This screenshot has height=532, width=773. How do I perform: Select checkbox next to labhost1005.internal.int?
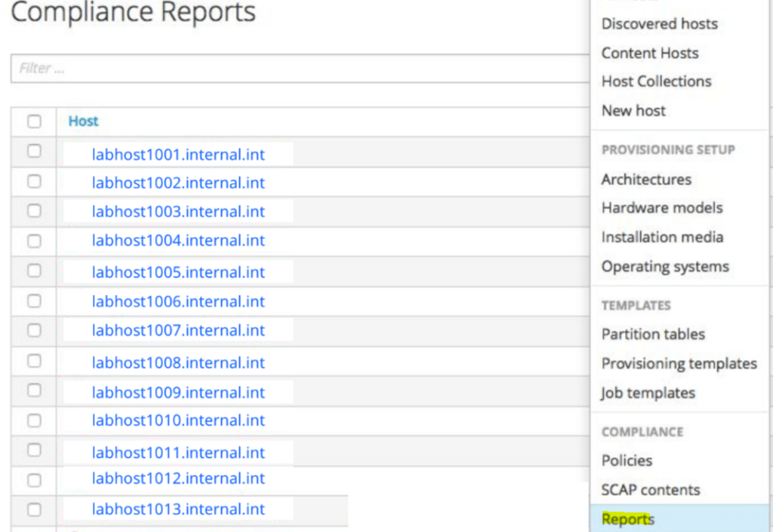tap(34, 270)
